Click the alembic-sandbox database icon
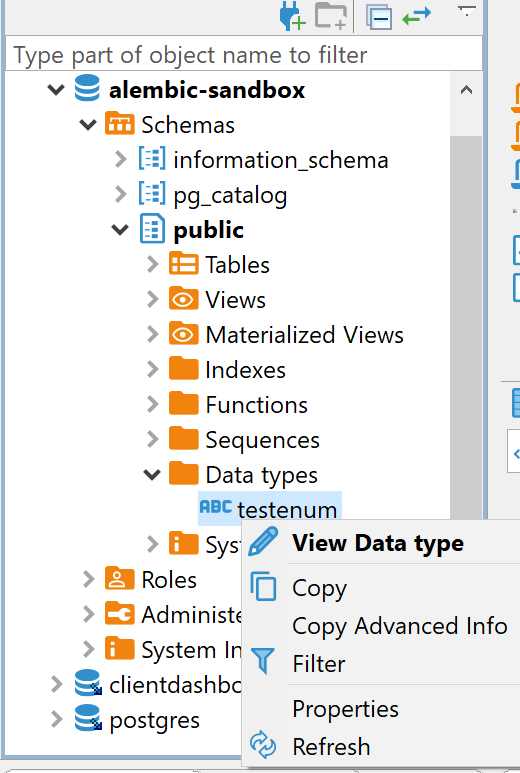This screenshot has width=520, height=773. 87,89
